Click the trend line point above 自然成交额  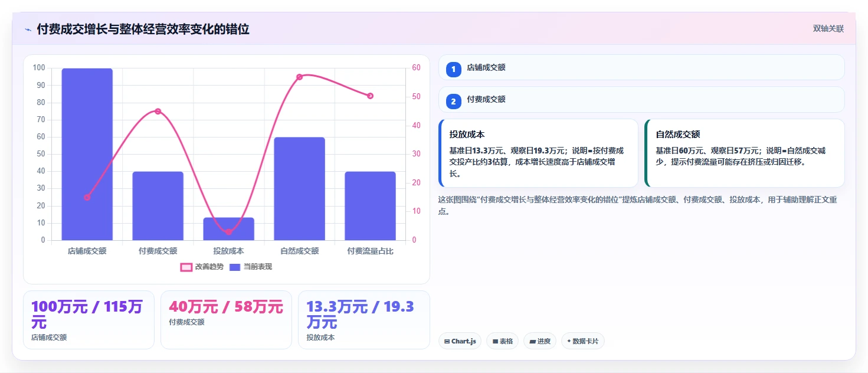click(300, 77)
